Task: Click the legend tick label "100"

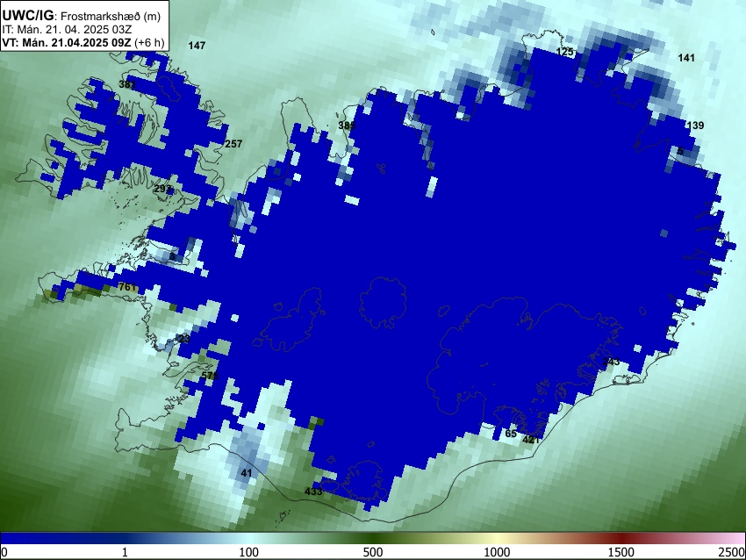Action: [249, 552]
